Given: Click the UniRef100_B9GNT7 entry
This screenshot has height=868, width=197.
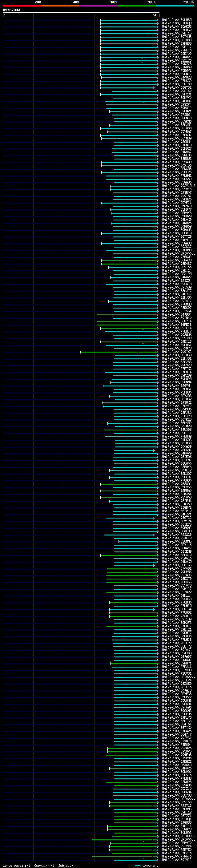Looking at the screenshot, I should pos(177,74).
